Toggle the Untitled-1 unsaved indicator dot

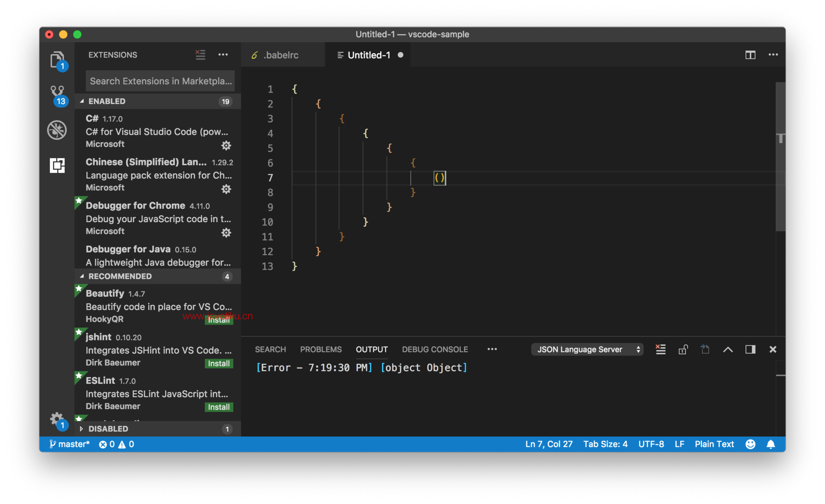tap(403, 54)
